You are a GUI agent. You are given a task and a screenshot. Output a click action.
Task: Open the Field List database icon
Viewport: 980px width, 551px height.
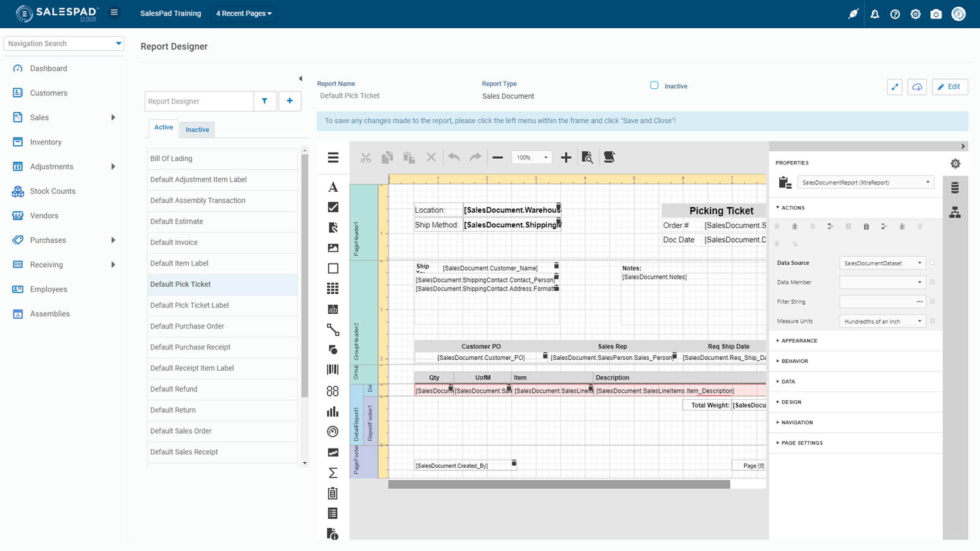tap(955, 188)
